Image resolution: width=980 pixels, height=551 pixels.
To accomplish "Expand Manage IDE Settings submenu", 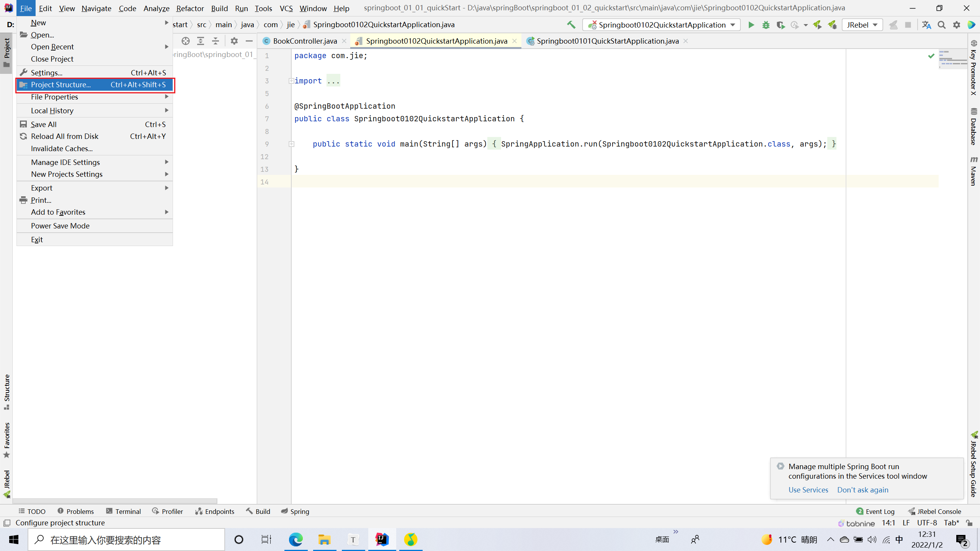I will (95, 162).
